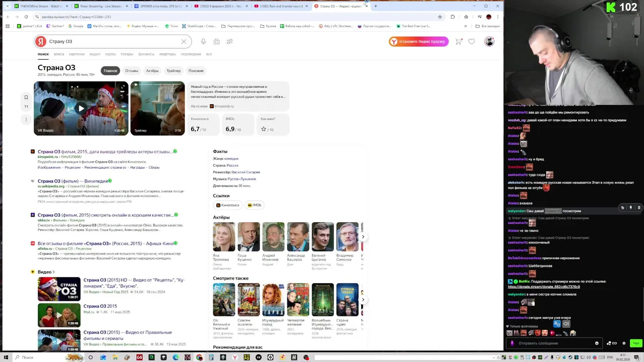Screen dimensions: 644x362
Task: Clear the Yandex search field with the X
Action: pos(184,42)
